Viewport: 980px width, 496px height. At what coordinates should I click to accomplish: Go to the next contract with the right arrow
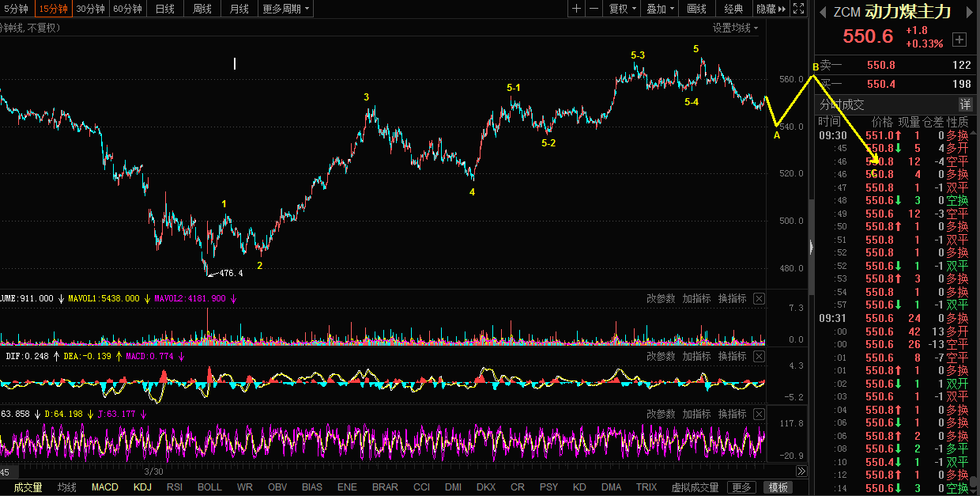tap(971, 11)
